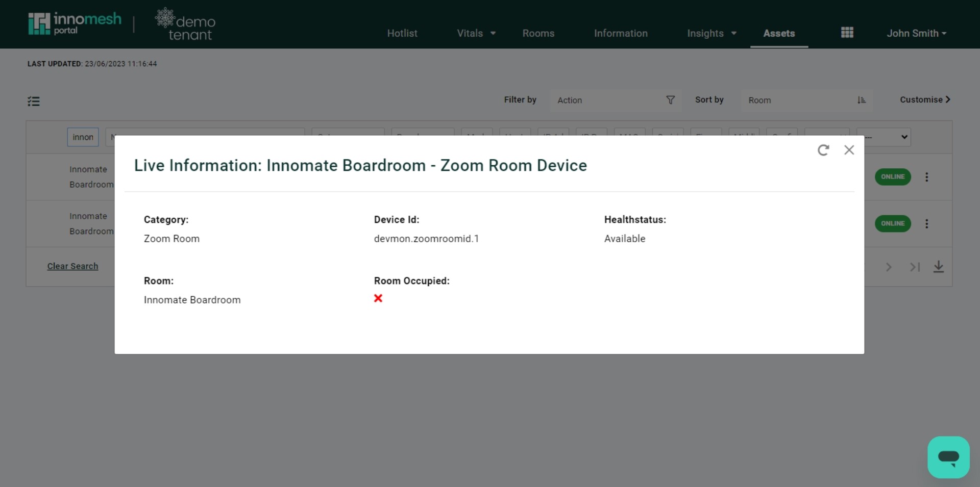Click the Category value Zoom Room
The image size is (980, 487).
(x=171, y=239)
